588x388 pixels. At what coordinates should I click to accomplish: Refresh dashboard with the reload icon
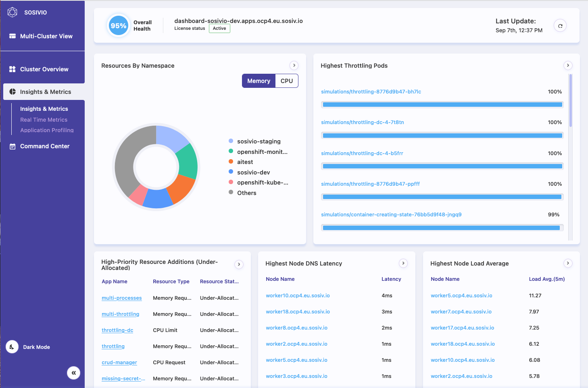(x=560, y=26)
